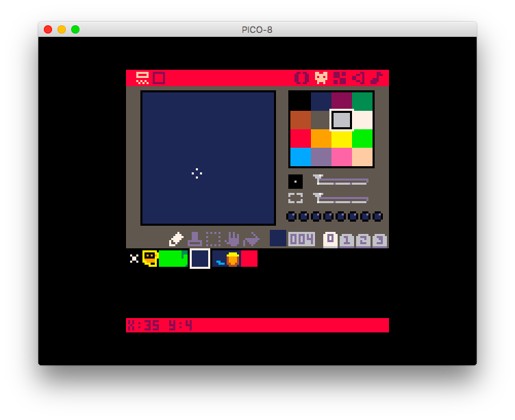Select the hand pan tool
This screenshot has height=420, width=515.
232,239
